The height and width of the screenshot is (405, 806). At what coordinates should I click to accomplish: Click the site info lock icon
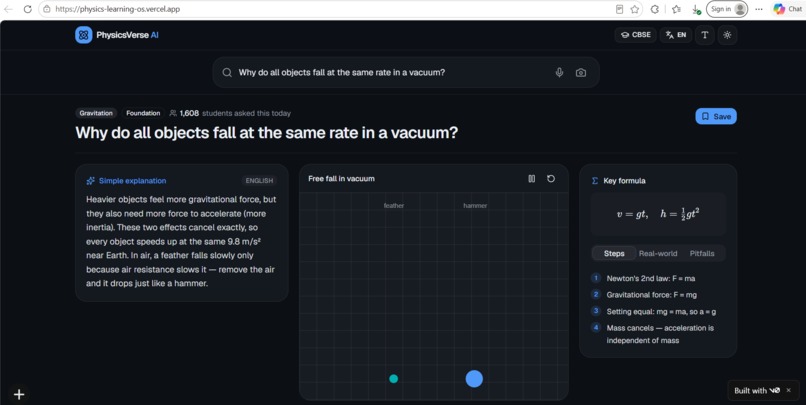(x=47, y=9)
